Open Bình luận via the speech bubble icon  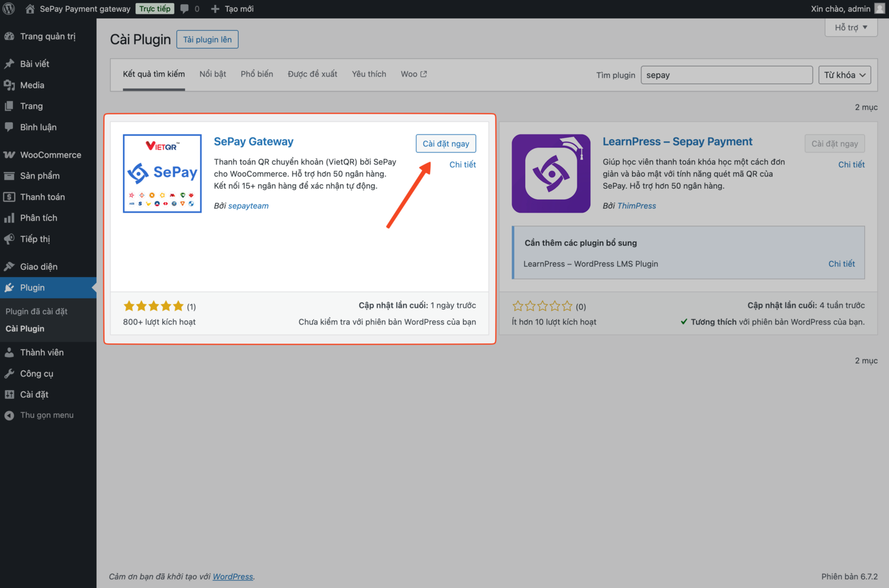(38, 127)
